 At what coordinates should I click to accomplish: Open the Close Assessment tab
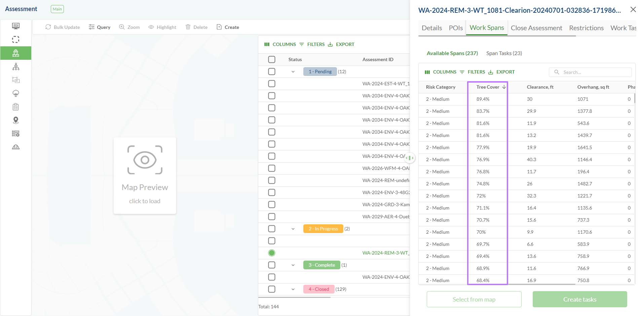click(536, 28)
